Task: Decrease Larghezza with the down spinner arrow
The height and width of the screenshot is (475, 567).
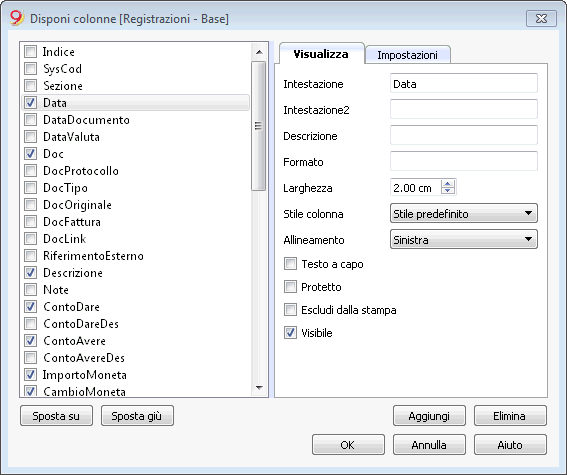Action: 448,191
